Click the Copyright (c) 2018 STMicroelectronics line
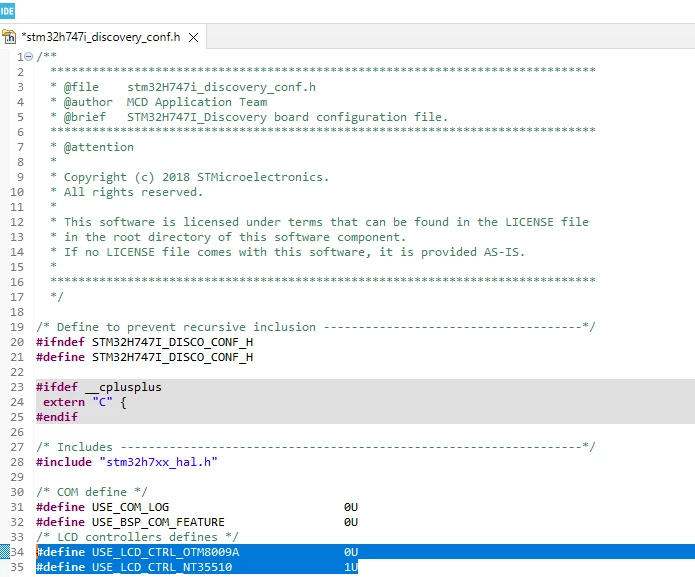The width and height of the screenshot is (695, 577). coord(189,177)
